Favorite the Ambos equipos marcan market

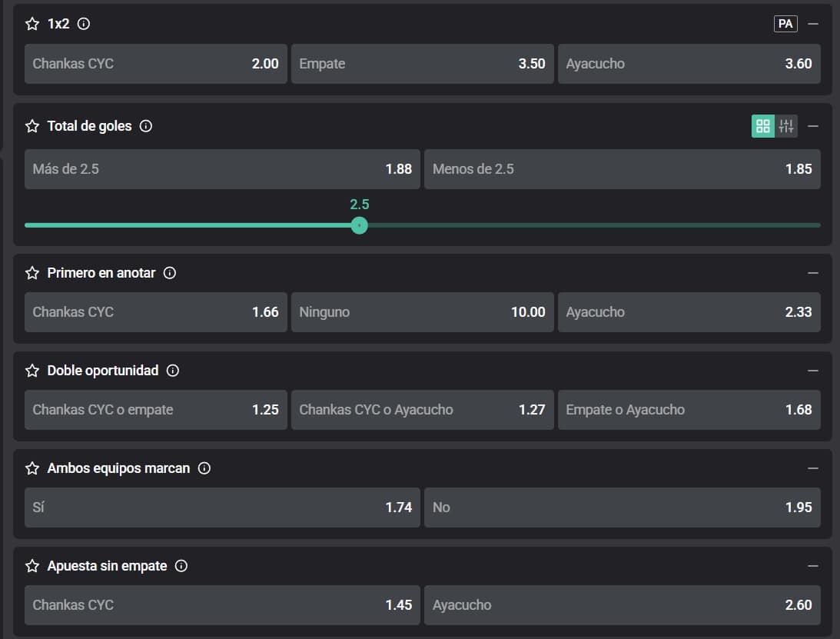pos(32,468)
